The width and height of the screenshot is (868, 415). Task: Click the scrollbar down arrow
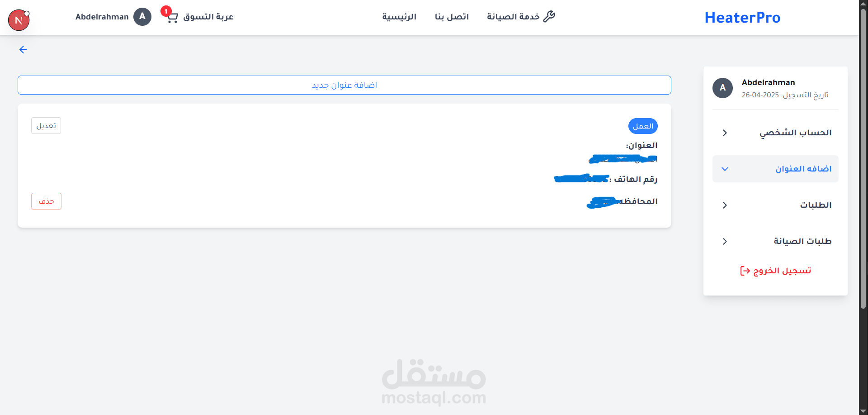863,411
